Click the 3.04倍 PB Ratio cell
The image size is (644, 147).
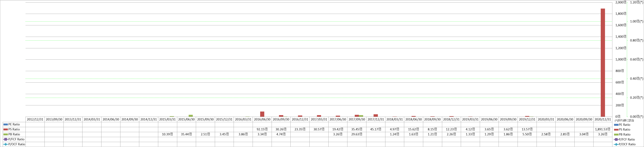[x=584, y=134]
